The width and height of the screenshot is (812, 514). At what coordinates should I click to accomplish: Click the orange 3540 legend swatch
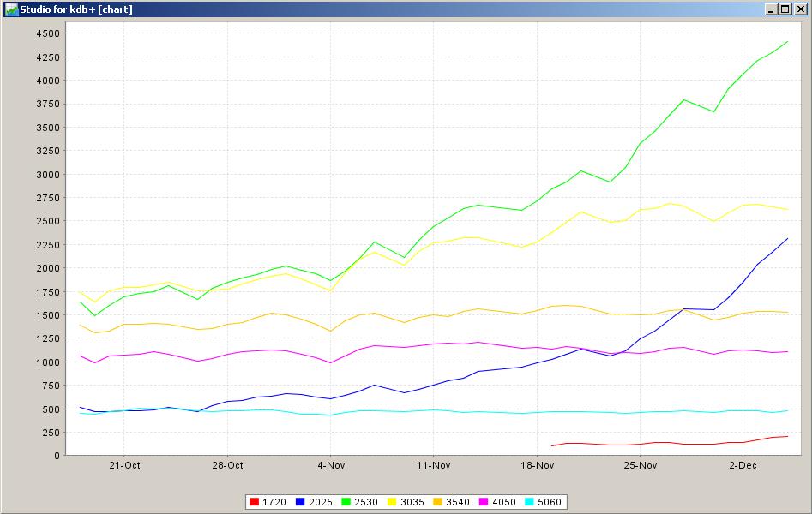[437, 501]
